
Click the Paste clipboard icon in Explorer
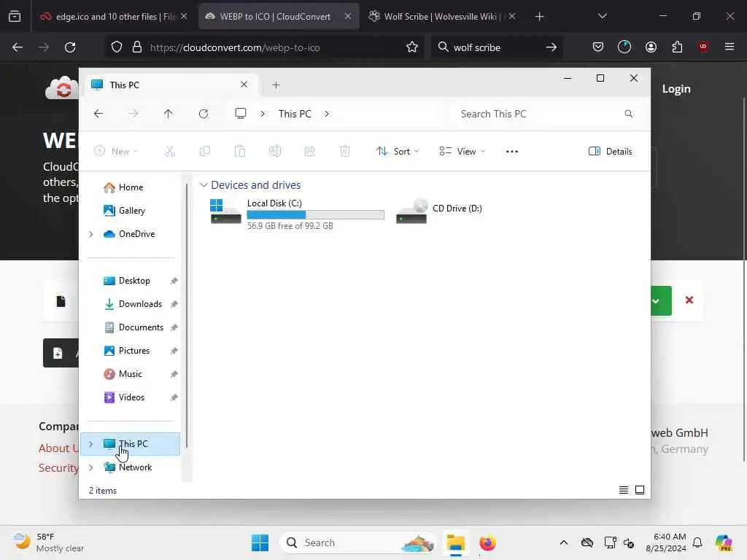(239, 152)
